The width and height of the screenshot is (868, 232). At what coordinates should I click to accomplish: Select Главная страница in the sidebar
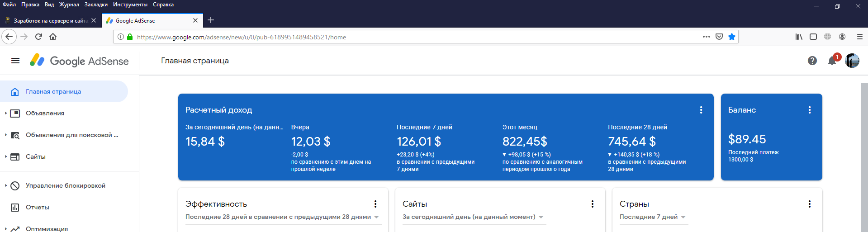(64, 91)
